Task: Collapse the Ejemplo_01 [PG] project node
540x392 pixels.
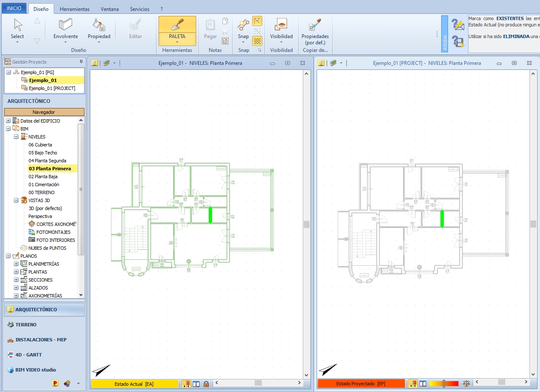Action: pyautogui.click(x=8, y=72)
